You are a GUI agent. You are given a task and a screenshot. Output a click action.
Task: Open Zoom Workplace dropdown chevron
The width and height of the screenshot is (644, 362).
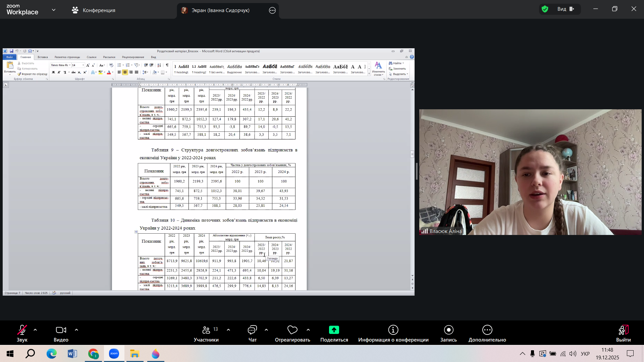click(54, 10)
